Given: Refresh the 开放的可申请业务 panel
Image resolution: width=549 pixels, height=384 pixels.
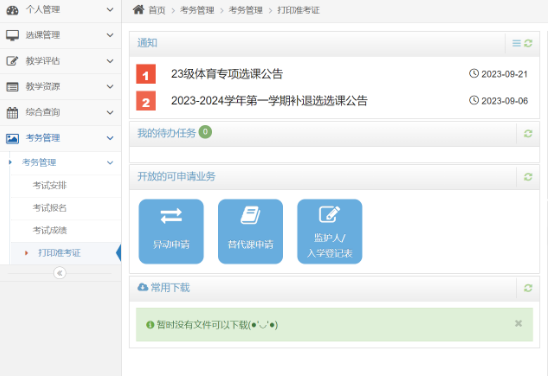Looking at the screenshot, I should 528,177.
